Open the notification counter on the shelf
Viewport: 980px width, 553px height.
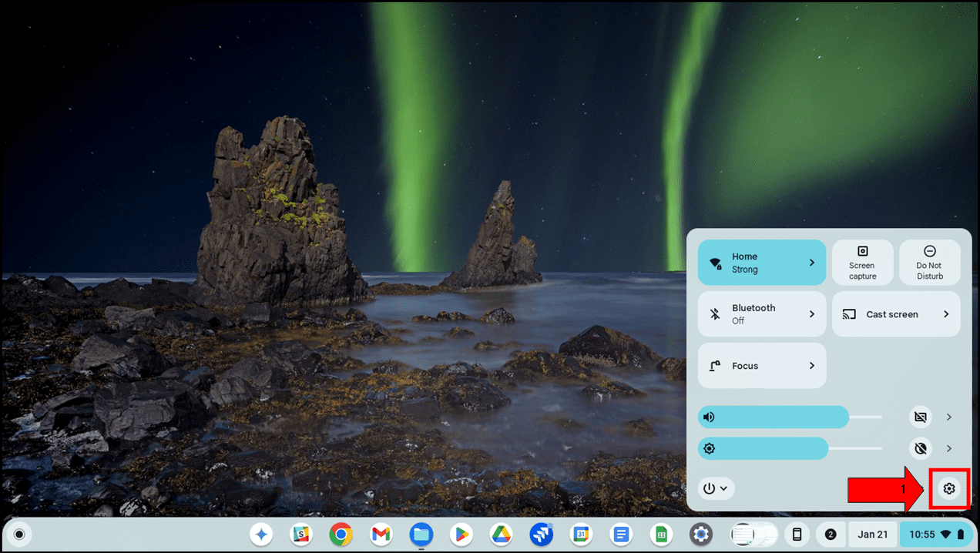(x=831, y=534)
